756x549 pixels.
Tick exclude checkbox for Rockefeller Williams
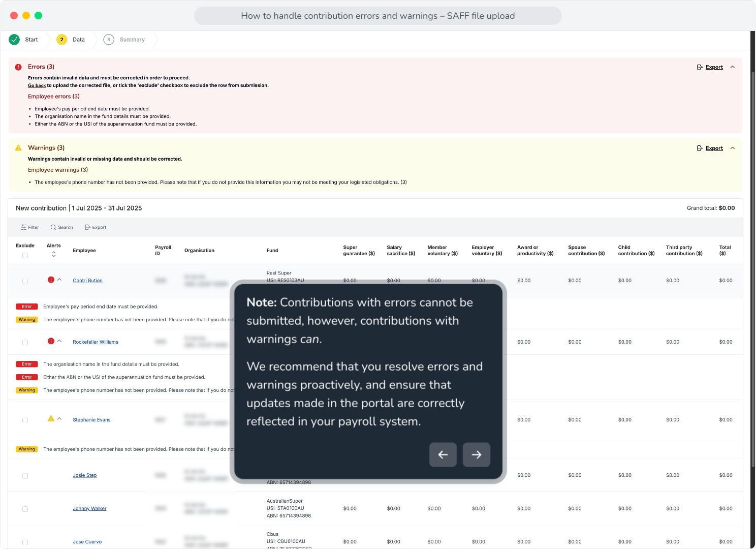[x=25, y=343]
